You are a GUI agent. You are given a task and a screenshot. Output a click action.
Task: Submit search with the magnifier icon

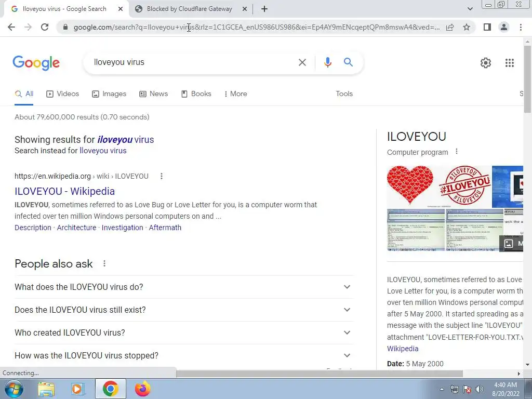pos(348,62)
